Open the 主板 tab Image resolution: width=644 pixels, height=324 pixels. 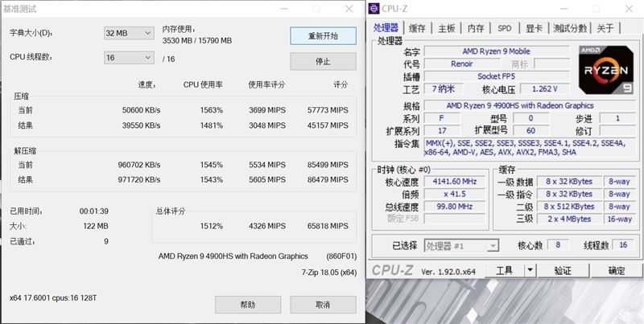point(447,28)
